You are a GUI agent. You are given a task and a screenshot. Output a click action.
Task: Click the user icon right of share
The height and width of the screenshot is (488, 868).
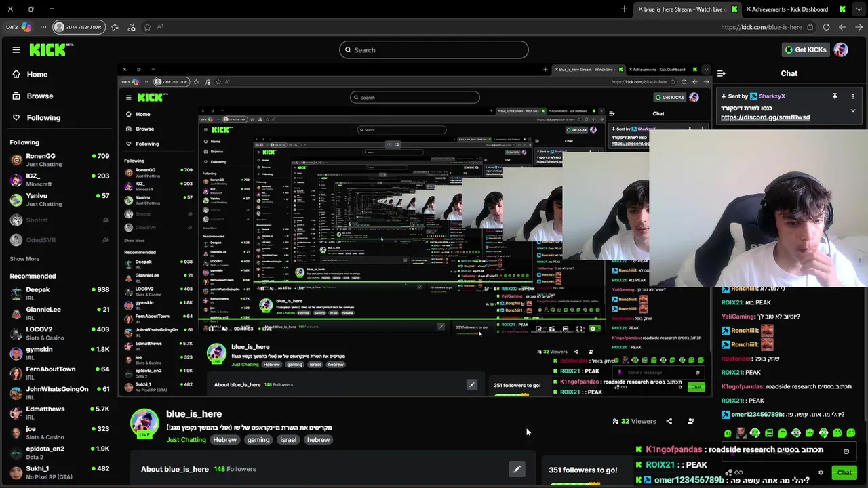tap(690, 421)
